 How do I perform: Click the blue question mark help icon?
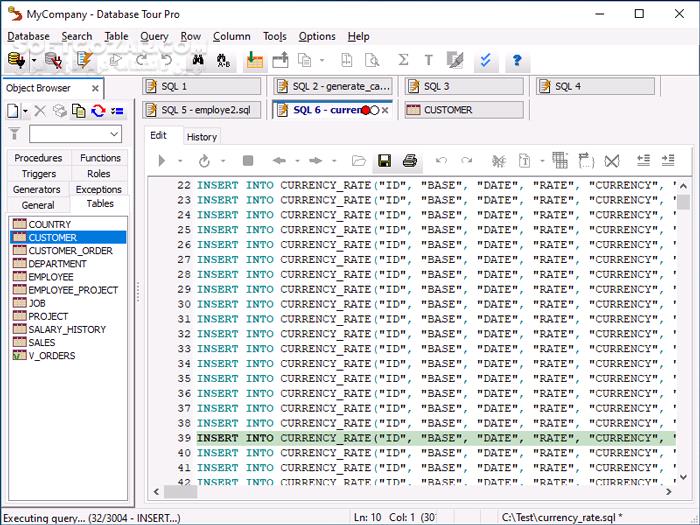coord(517,60)
